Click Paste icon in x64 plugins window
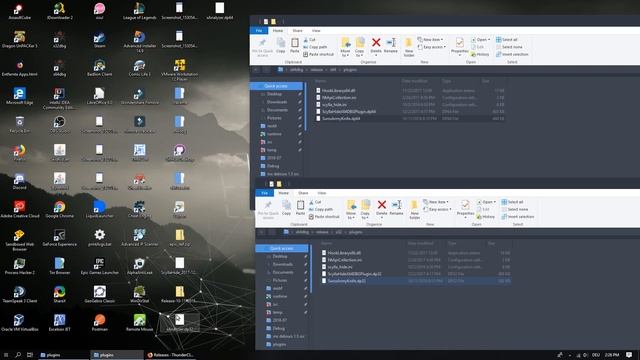The height and width of the screenshot is (360, 640). 295,45
